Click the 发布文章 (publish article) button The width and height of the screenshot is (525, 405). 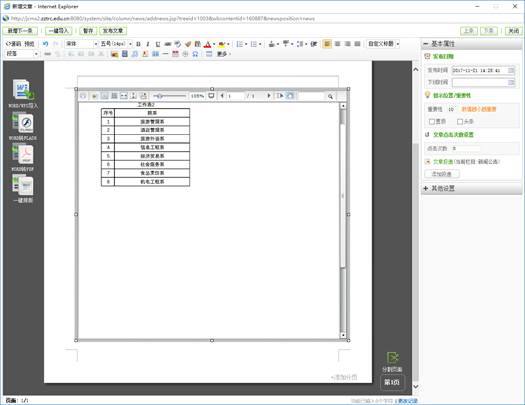113,31
